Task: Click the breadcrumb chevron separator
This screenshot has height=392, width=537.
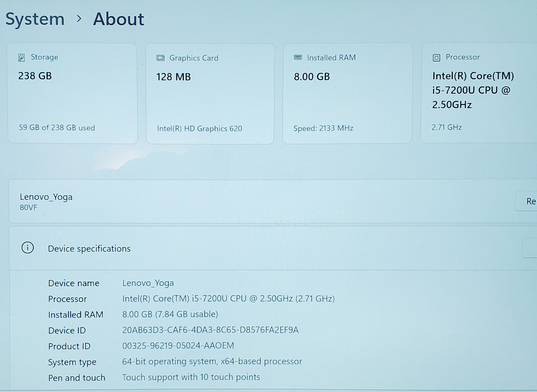Action: (x=79, y=19)
